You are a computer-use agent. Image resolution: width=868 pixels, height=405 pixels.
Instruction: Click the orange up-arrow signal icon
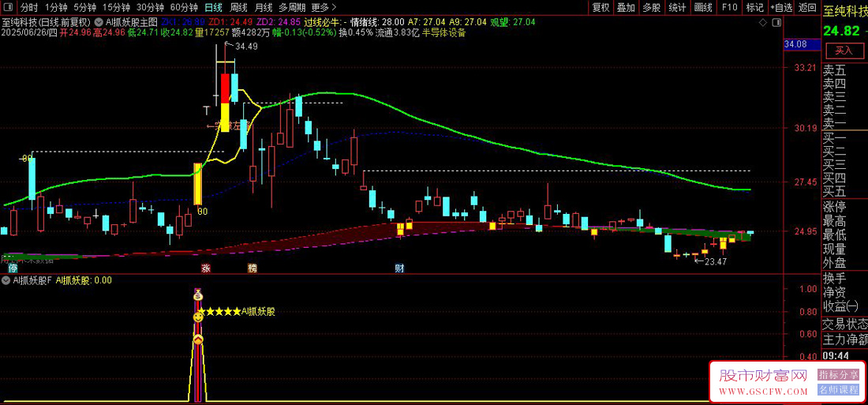[197, 339]
